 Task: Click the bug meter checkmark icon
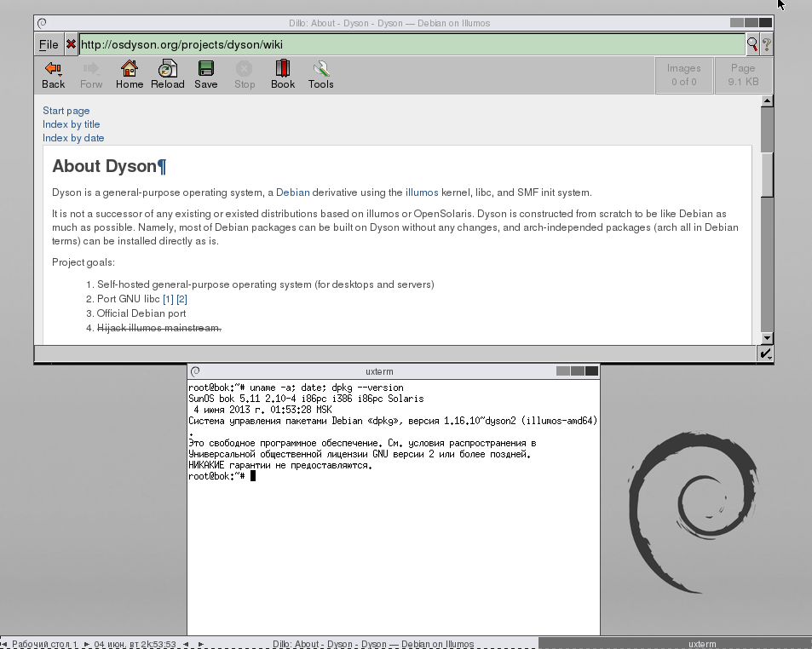pyautogui.click(x=765, y=353)
